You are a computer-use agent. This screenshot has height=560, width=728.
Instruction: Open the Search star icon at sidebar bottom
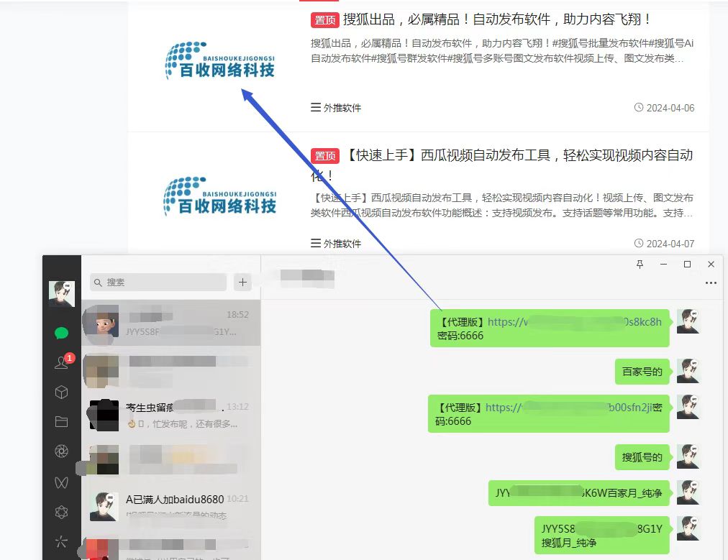click(x=61, y=541)
